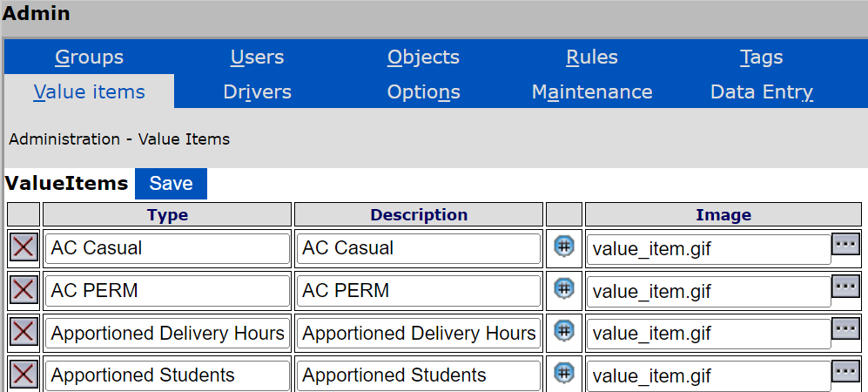Open the Rules tab
868x392 pixels.
[592, 57]
